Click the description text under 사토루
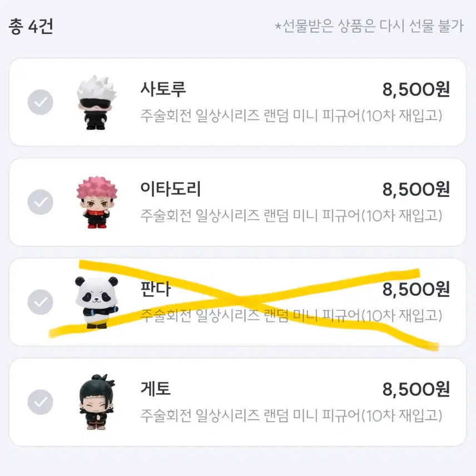This screenshot has height=476, width=476. pyautogui.click(x=291, y=116)
